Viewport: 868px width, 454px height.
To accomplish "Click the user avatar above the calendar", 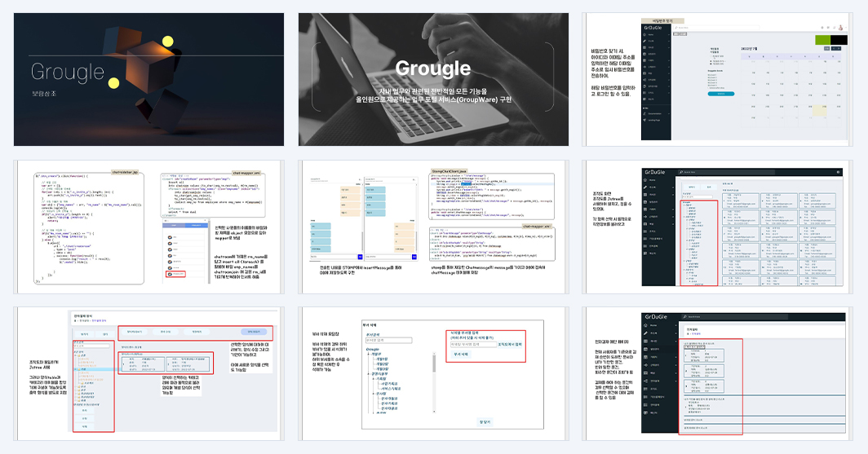I will (840, 27).
